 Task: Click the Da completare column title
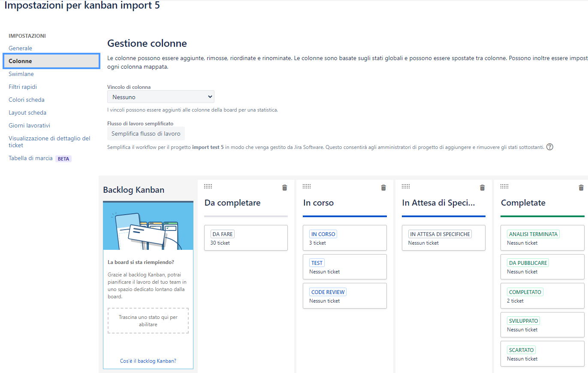coord(232,203)
